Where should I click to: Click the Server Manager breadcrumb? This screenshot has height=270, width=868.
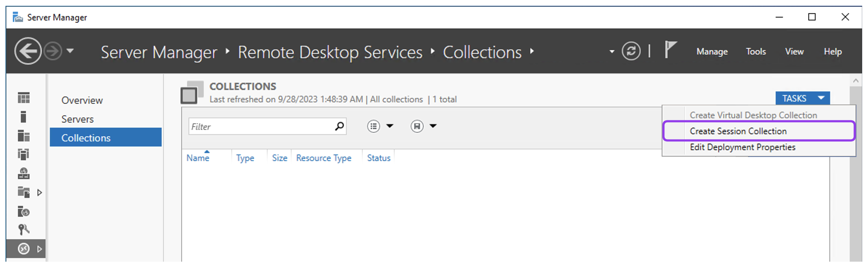click(159, 52)
